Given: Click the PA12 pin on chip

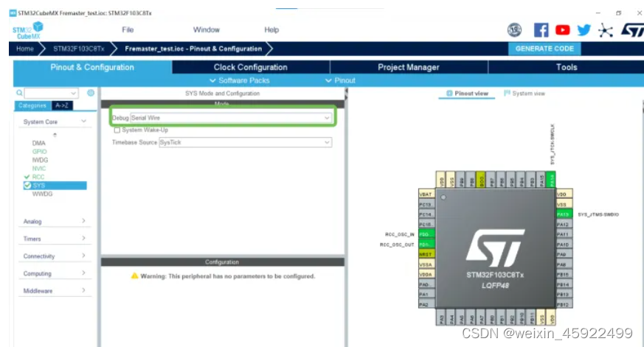Looking at the screenshot, I should click(x=564, y=225).
